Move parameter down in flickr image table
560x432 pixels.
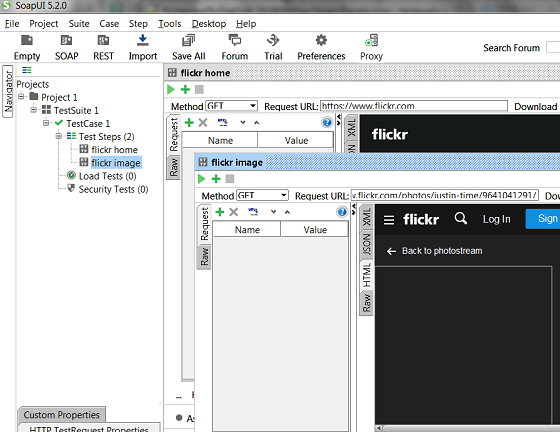(x=273, y=212)
